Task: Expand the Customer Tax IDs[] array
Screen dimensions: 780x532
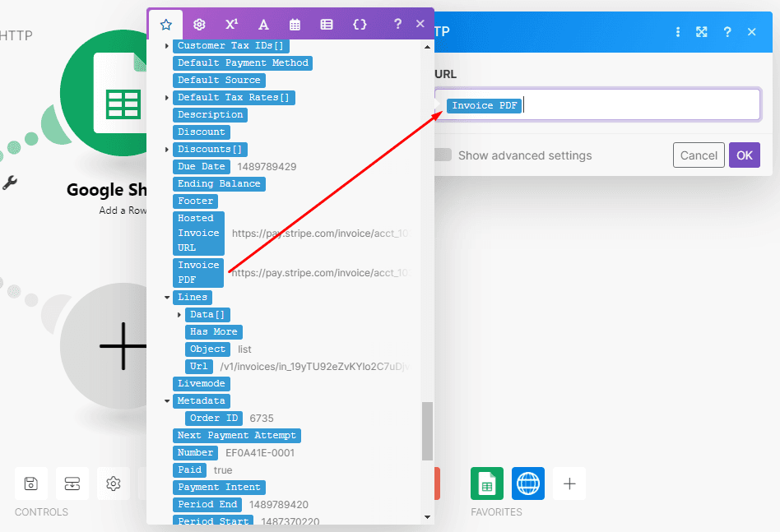Action: pyautogui.click(x=167, y=46)
